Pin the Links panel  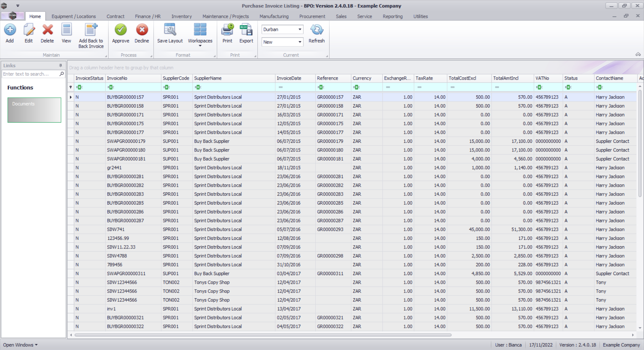click(61, 65)
